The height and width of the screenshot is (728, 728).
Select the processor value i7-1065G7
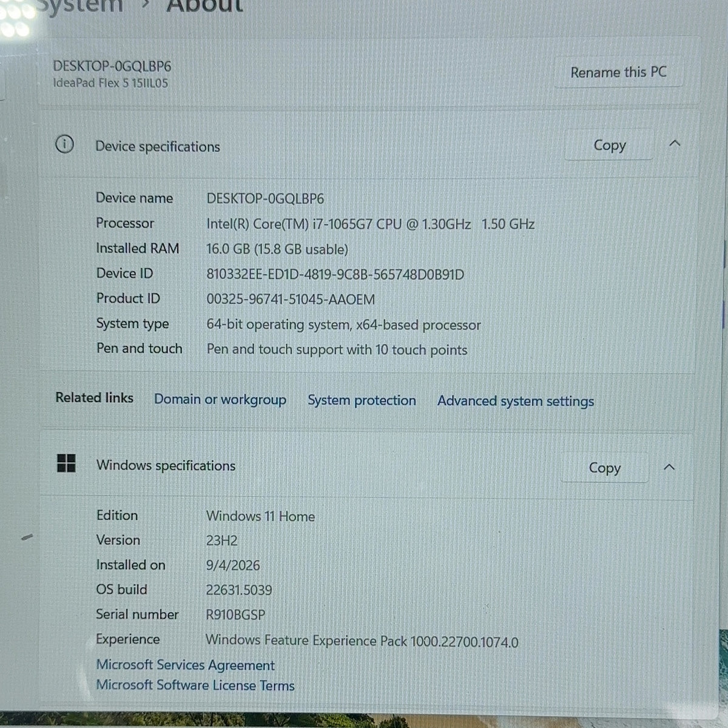click(x=370, y=224)
